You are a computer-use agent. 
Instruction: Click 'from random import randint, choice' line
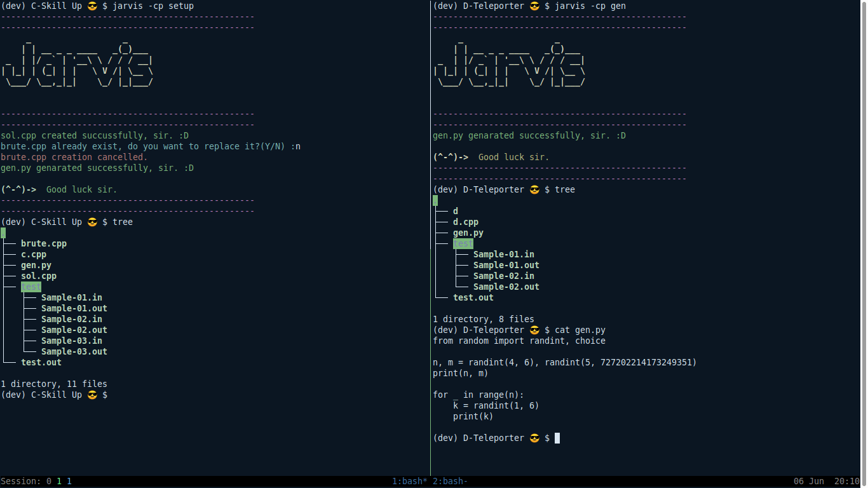tap(519, 341)
